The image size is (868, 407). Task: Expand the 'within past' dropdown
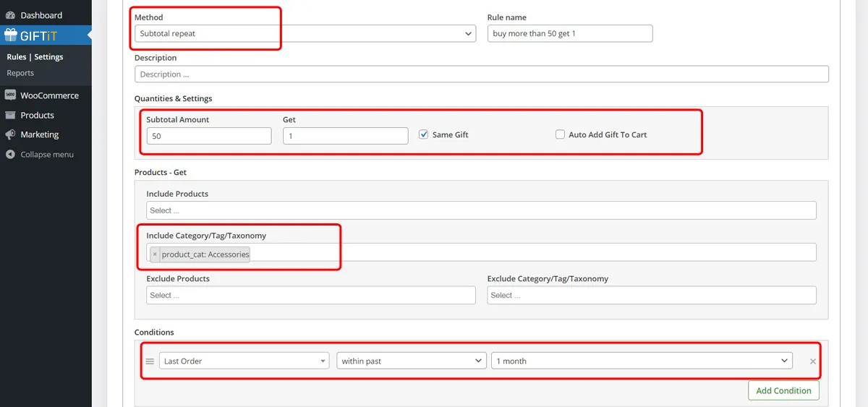pos(411,361)
